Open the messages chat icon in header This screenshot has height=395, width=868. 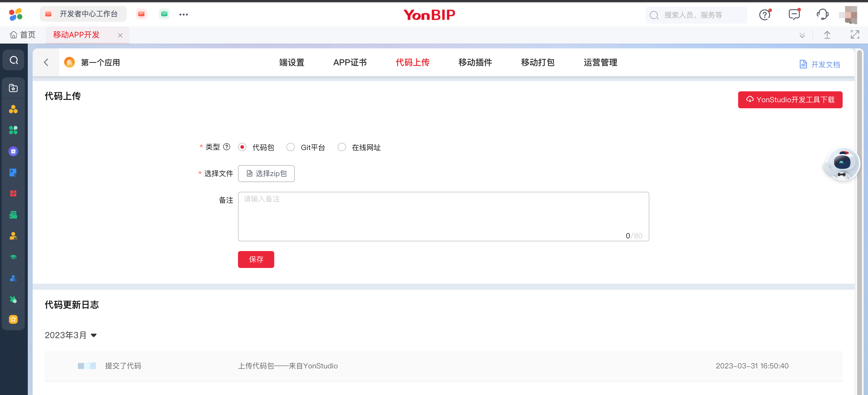coord(794,15)
